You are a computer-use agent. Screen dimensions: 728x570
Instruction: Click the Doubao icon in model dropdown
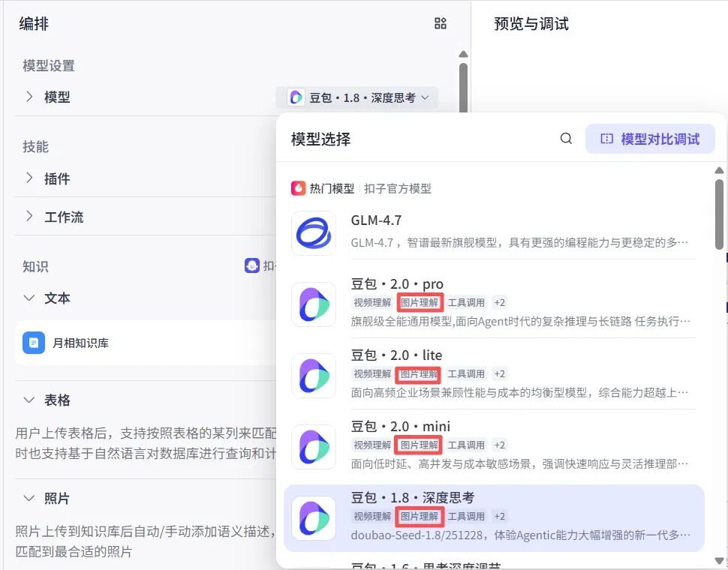coord(296,97)
